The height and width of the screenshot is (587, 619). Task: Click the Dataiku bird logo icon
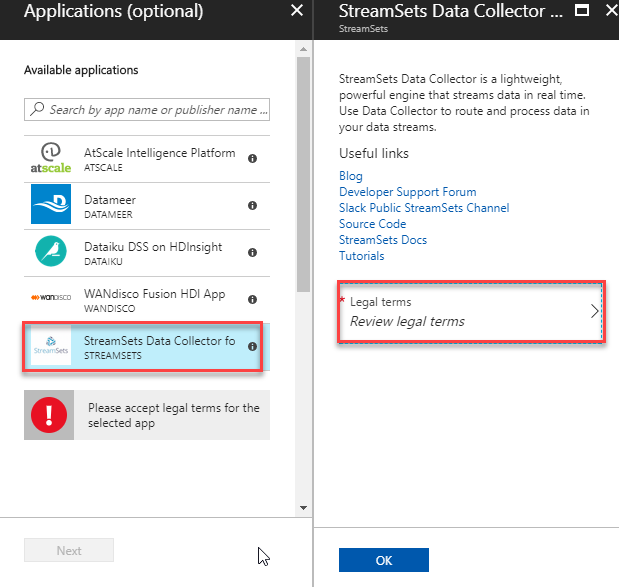tap(50, 252)
